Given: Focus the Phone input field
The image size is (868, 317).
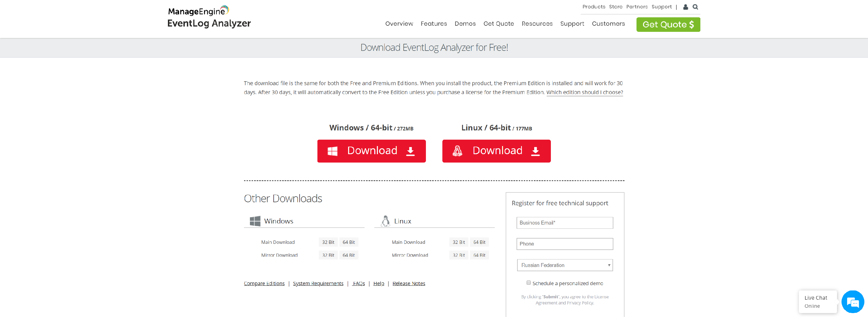Looking at the screenshot, I should 565,244.
